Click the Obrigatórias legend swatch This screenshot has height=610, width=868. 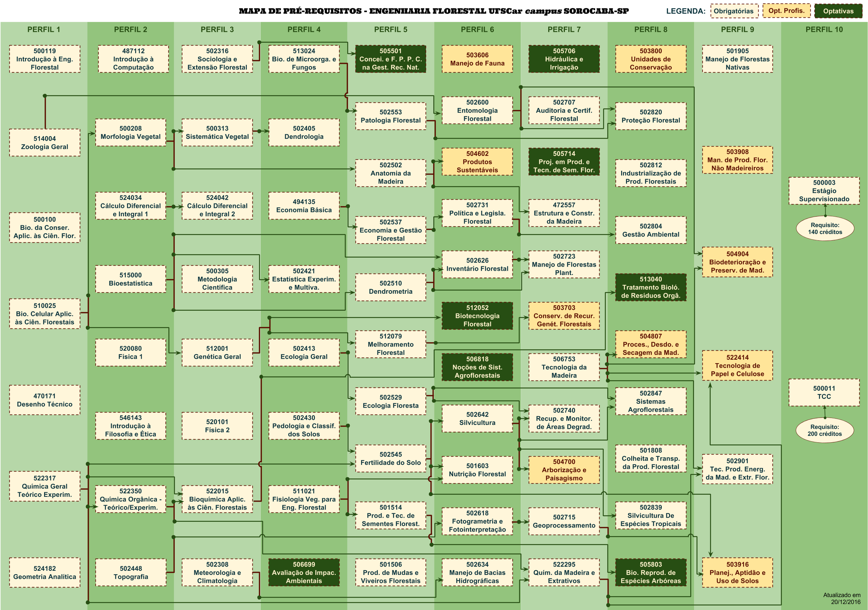[734, 11]
